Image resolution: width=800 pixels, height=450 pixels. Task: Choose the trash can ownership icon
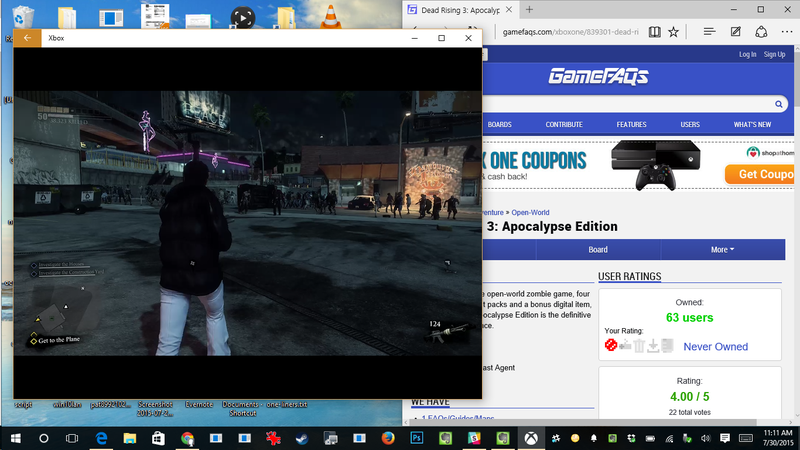pos(639,345)
